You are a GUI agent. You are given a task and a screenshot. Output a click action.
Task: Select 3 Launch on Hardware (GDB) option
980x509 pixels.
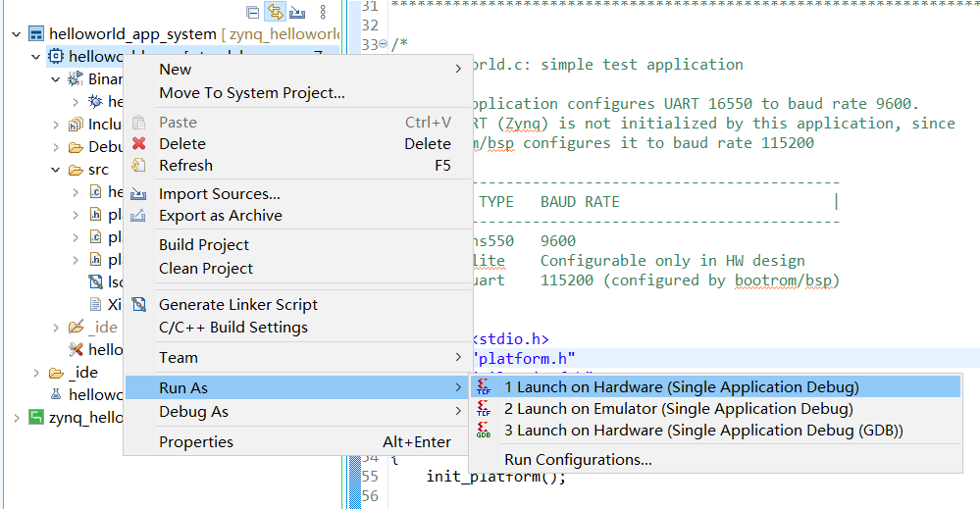click(715, 431)
